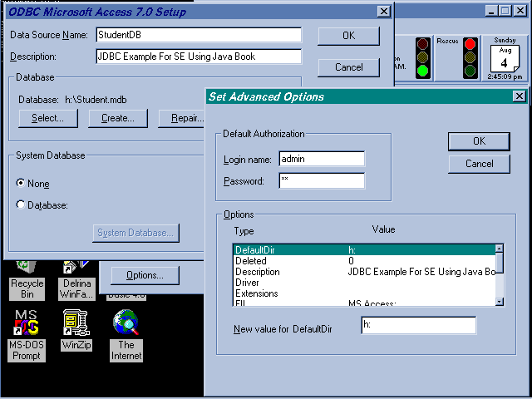Image resolution: width=532 pixels, height=399 pixels.
Task: Click the options list scroll up arrow
Action: [499, 249]
